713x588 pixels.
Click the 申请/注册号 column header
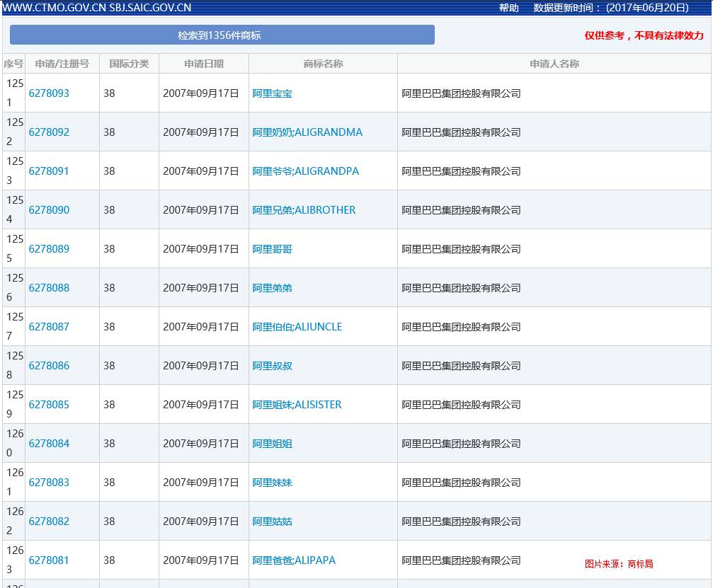click(x=62, y=64)
